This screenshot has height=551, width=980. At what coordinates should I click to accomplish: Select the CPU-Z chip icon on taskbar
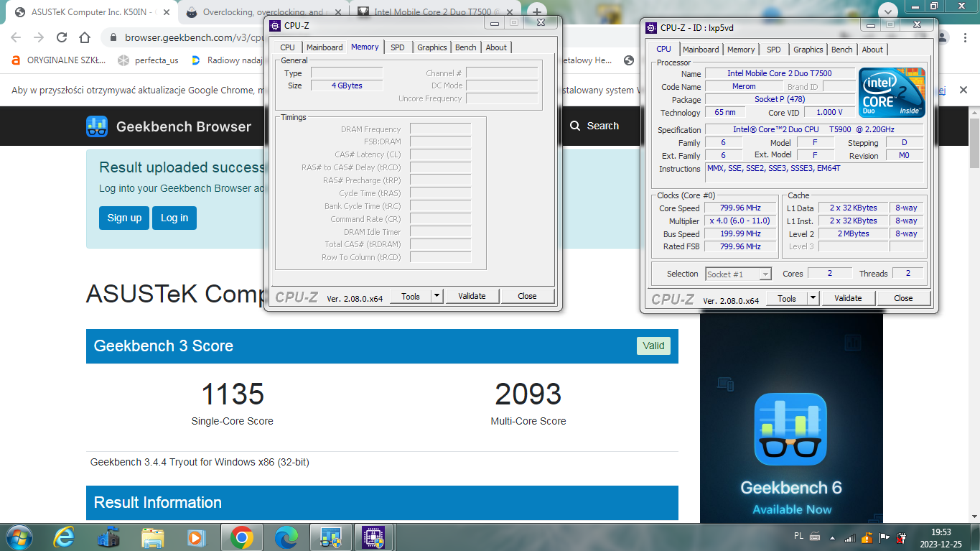[373, 537]
